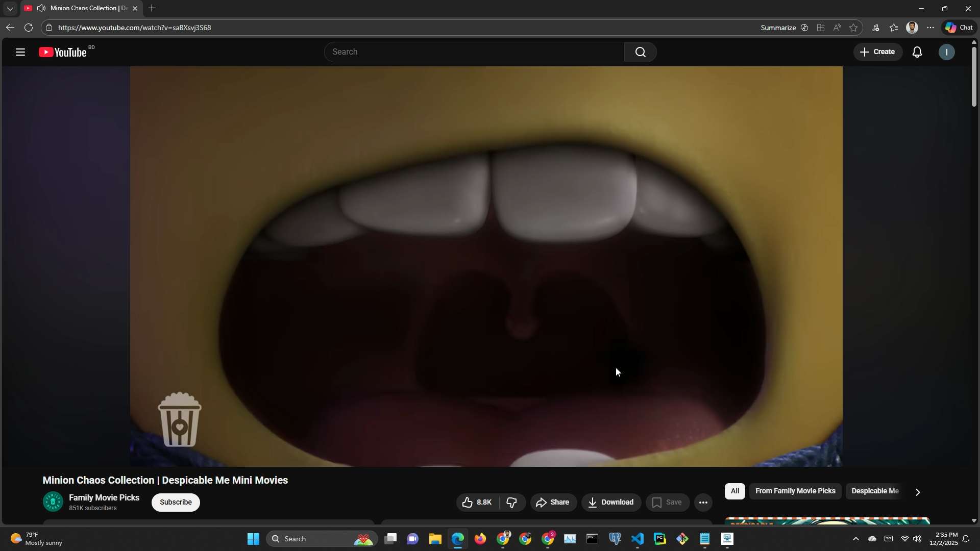Click the YouTube logo home link

[x=63, y=52]
